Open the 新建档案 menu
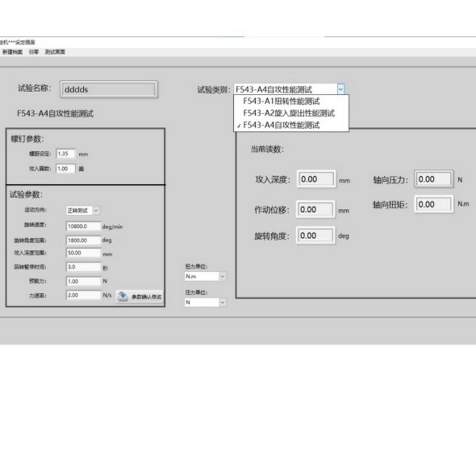The width and height of the screenshot is (476, 476). 12,52
